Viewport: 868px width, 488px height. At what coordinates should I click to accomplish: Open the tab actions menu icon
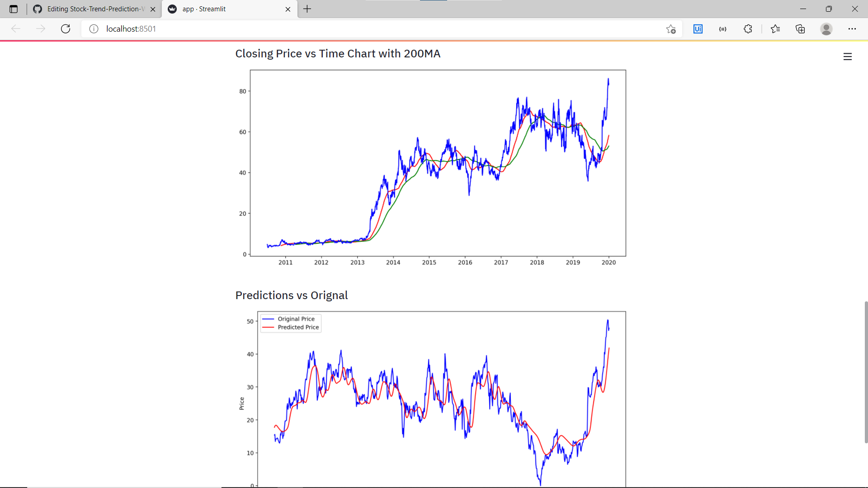pyautogui.click(x=14, y=9)
